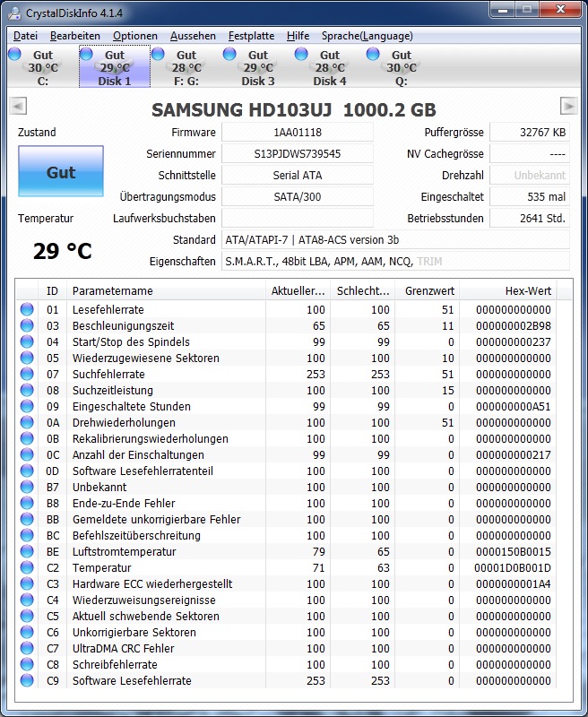Click the status icon for Software Lesefehlerratenteil
The width and height of the screenshot is (588, 717).
(x=27, y=471)
